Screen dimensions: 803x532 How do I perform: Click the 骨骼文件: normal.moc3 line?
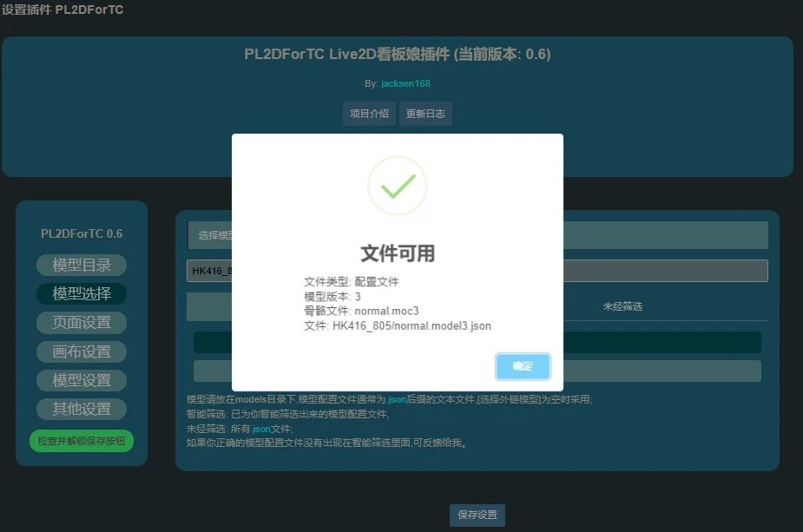[361, 311]
